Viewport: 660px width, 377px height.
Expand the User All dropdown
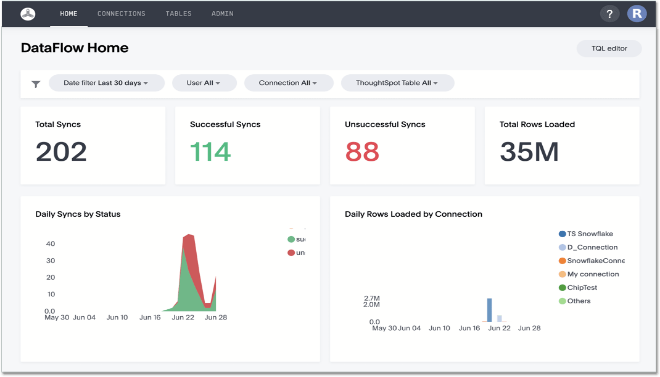point(204,83)
